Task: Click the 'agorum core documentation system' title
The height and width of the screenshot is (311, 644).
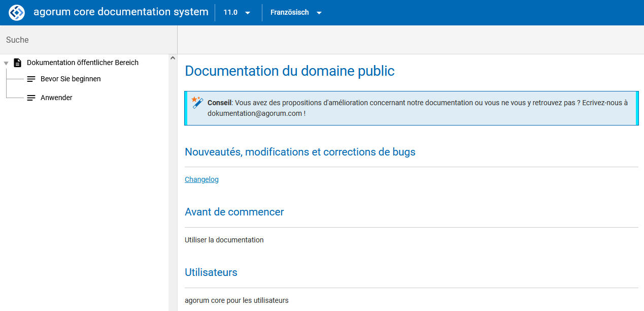Action: (121, 12)
